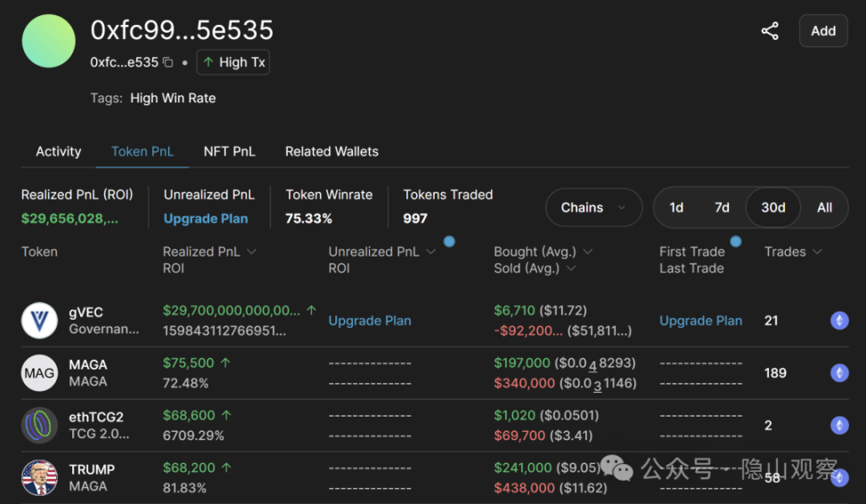Click the Ethereum chain icon in gVEC row
The height and width of the screenshot is (504, 866).
(839, 321)
